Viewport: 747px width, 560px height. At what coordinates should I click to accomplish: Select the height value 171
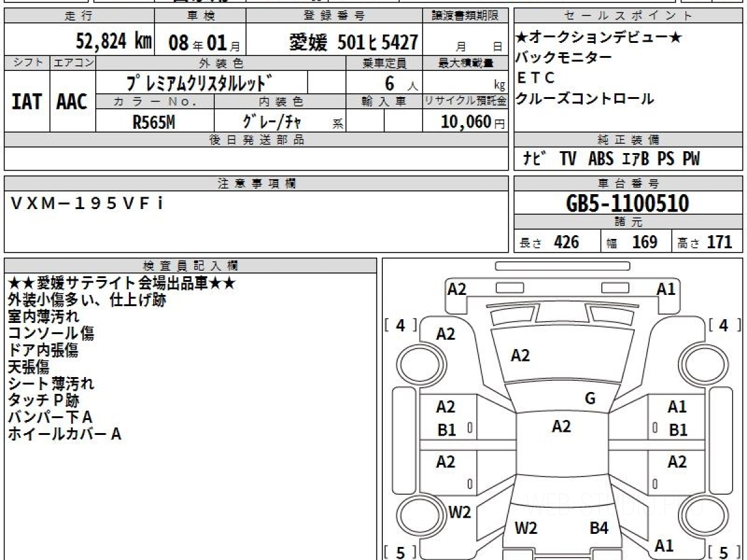719,242
